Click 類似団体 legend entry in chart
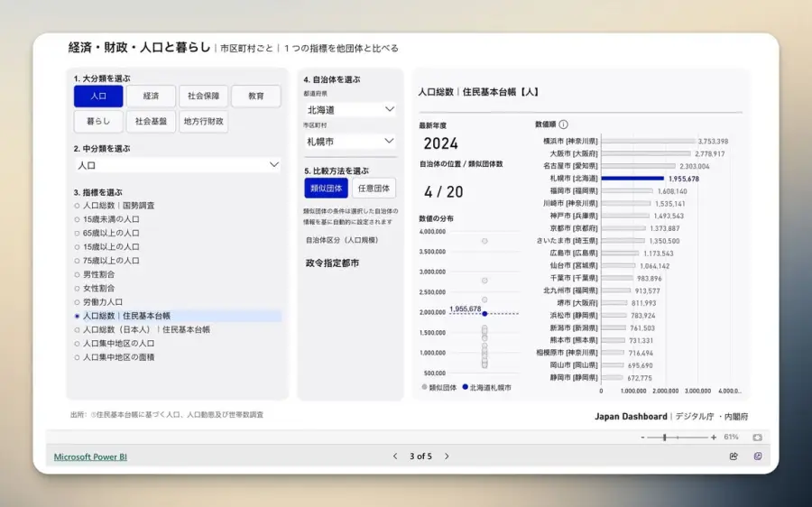Viewport: 812px width, 507px height. [x=439, y=387]
